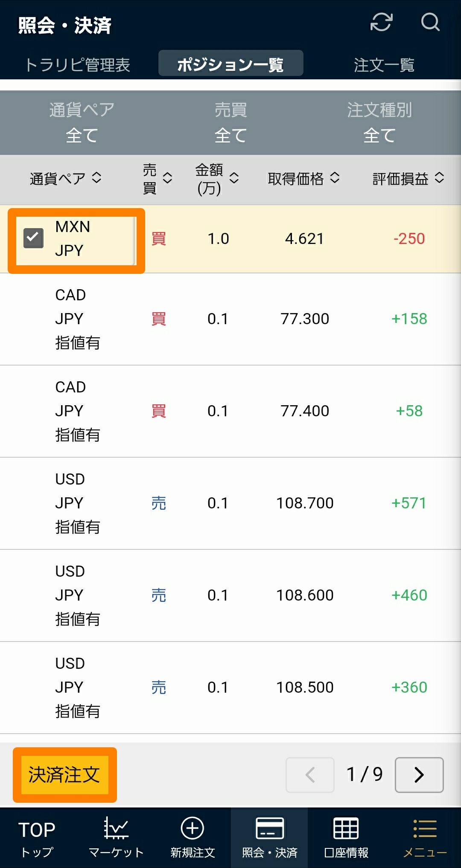Go to next page of positions
This screenshot has height=868, width=461.
[x=419, y=775]
